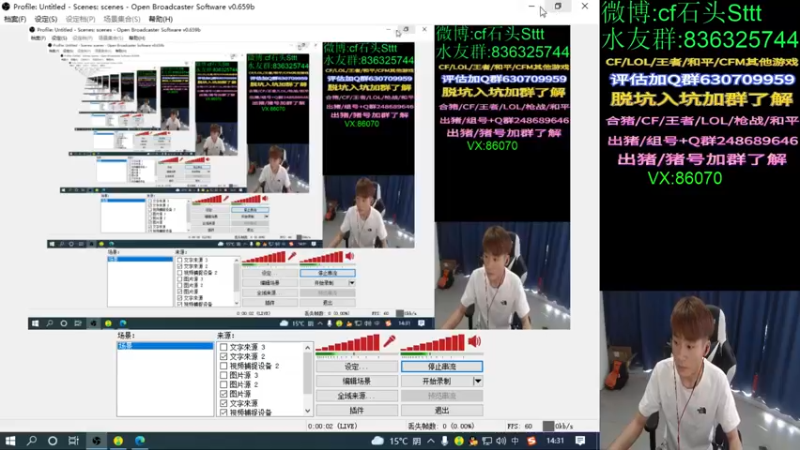
Task: Open the 插件 plugins button
Action: pos(357,410)
